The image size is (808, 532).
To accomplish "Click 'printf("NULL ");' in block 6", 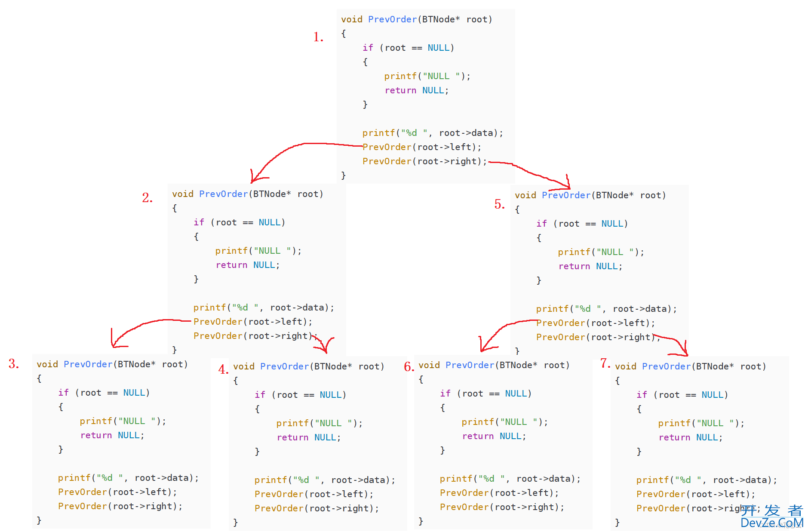I will point(505,422).
